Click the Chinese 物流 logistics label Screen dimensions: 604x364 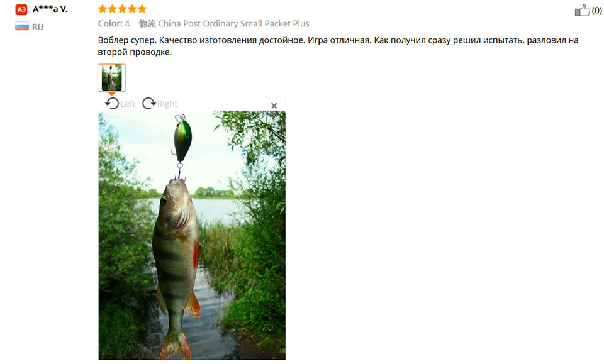pos(147,23)
